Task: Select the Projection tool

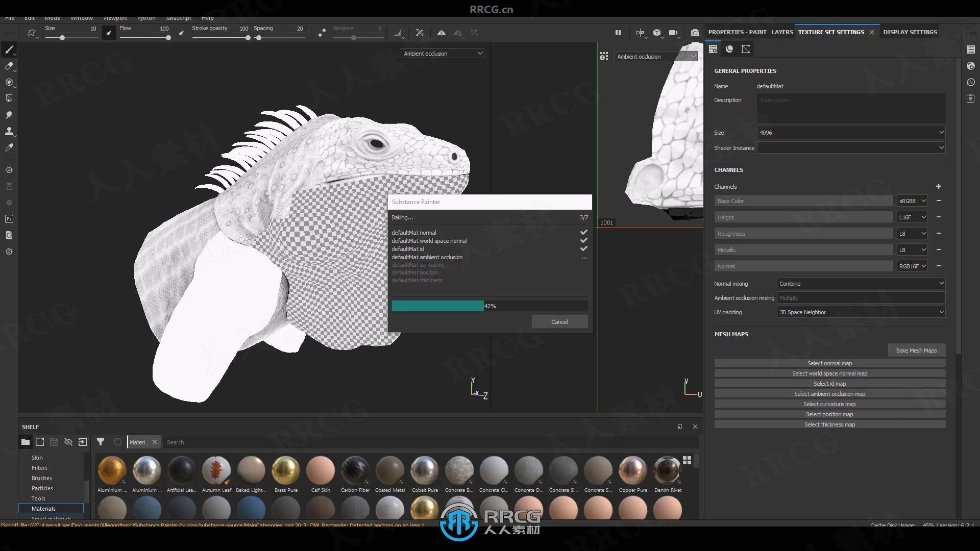Action: pos(9,82)
